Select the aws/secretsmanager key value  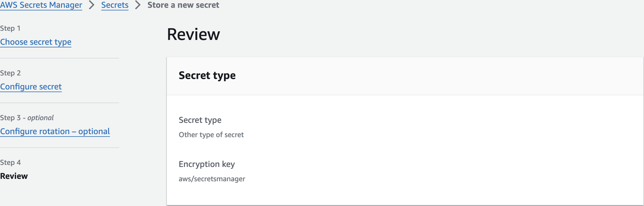[212, 179]
